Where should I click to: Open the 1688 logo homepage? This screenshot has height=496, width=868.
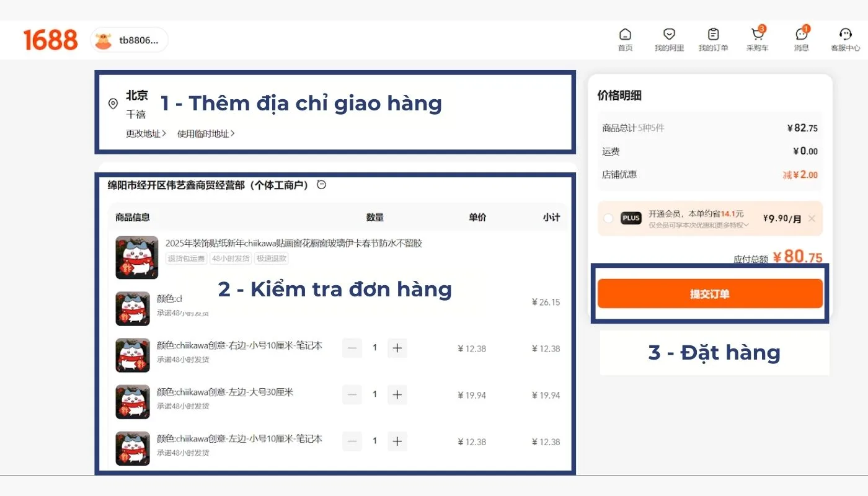point(50,40)
